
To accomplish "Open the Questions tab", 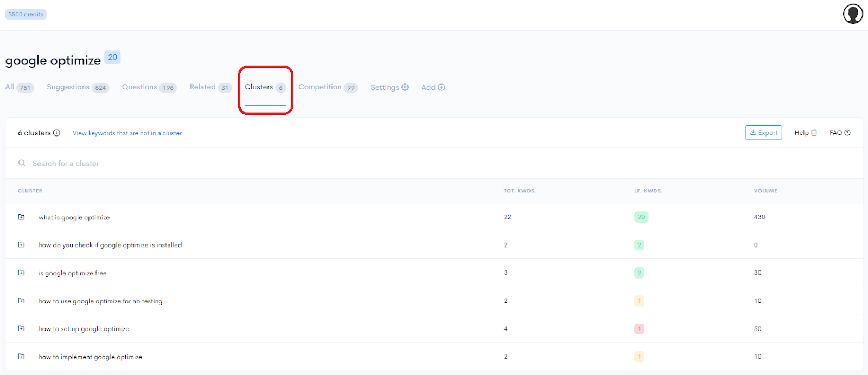I will (x=149, y=87).
